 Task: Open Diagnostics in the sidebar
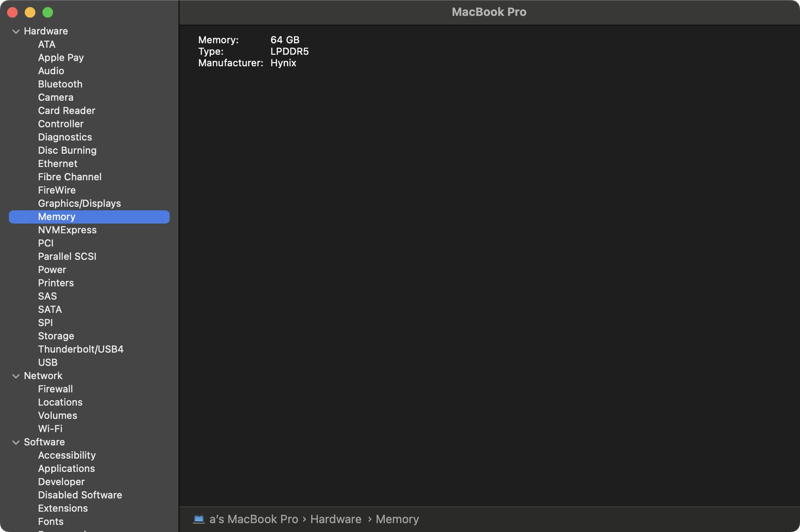coord(65,137)
